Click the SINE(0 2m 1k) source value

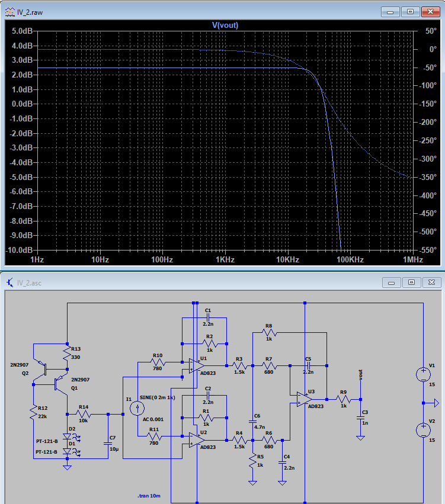coord(157,397)
